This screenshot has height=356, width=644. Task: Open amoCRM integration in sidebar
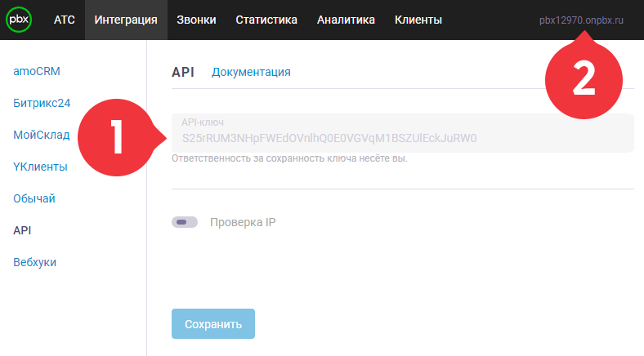(37, 71)
